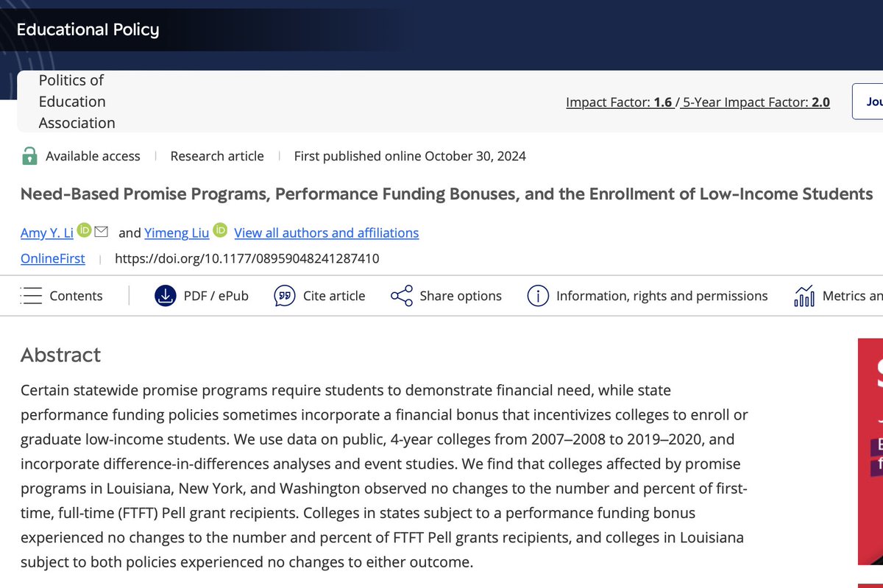Image resolution: width=883 pixels, height=588 pixels.
Task: Click the Impact Factor: 1.6 link
Action: pyautogui.click(x=619, y=102)
